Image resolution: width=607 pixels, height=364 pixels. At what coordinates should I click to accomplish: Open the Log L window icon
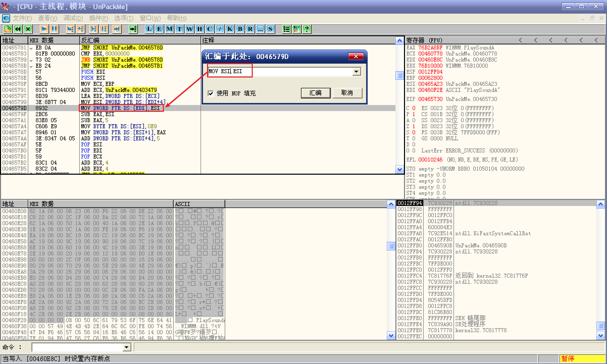[x=149, y=29]
